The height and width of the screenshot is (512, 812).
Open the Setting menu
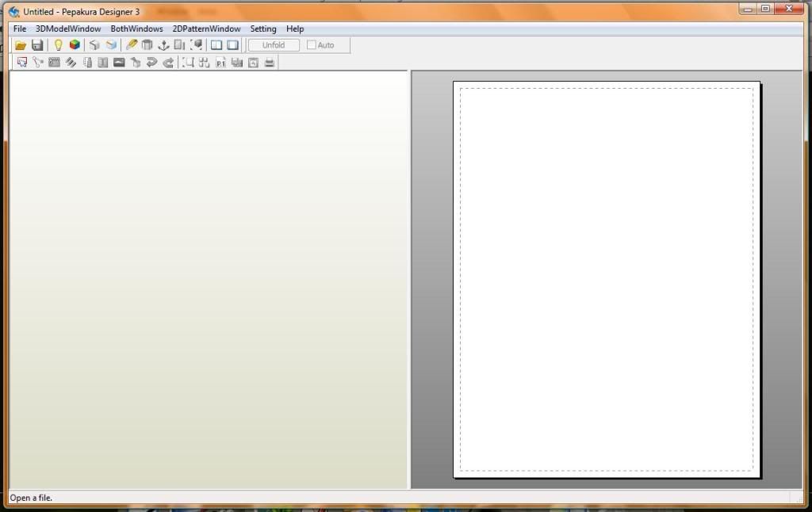pyautogui.click(x=263, y=29)
